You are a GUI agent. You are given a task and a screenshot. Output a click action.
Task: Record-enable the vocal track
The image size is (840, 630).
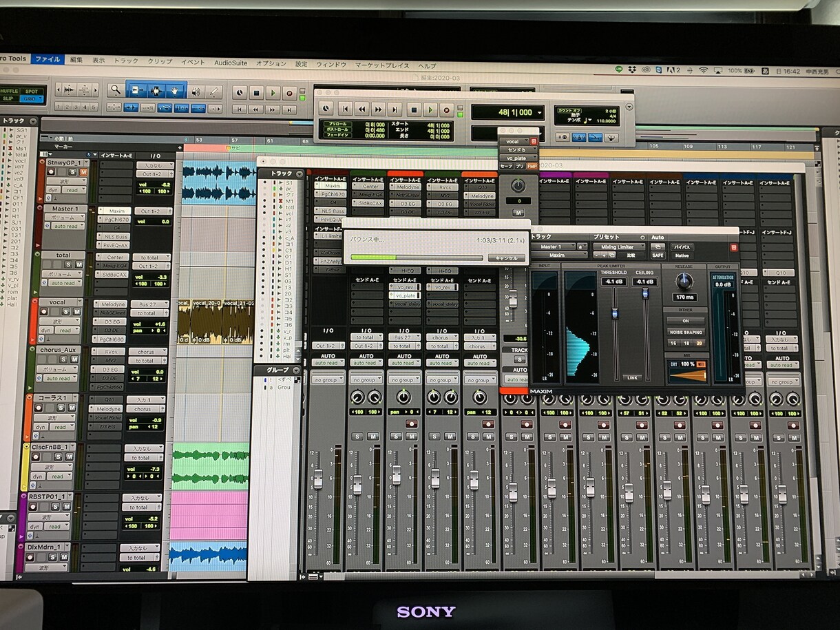44,311
